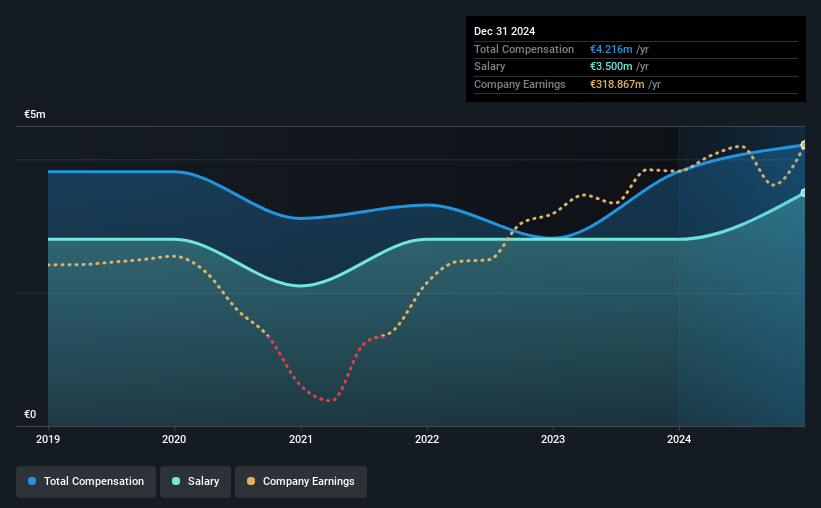Click the Salary tooltip row label

490,67
